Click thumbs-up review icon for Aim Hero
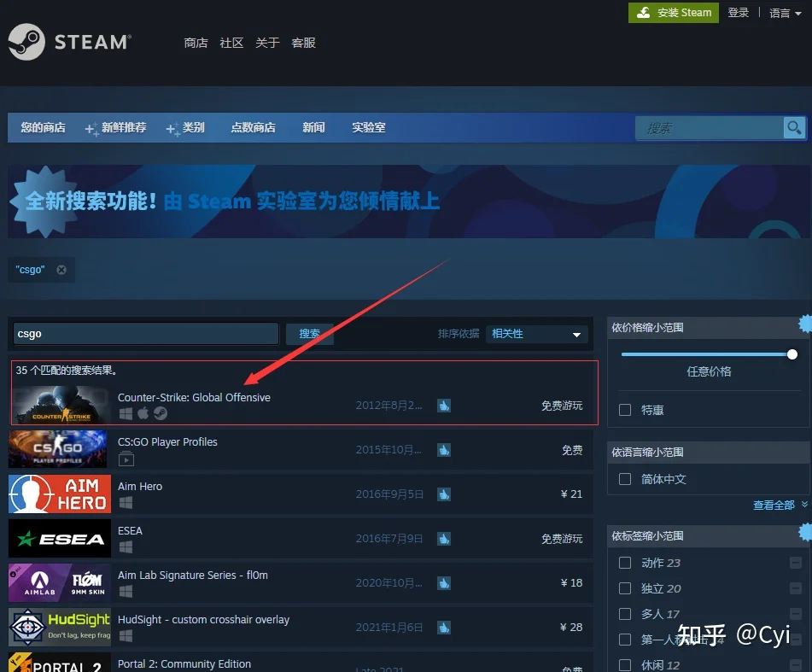This screenshot has height=672, width=812. [444, 494]
